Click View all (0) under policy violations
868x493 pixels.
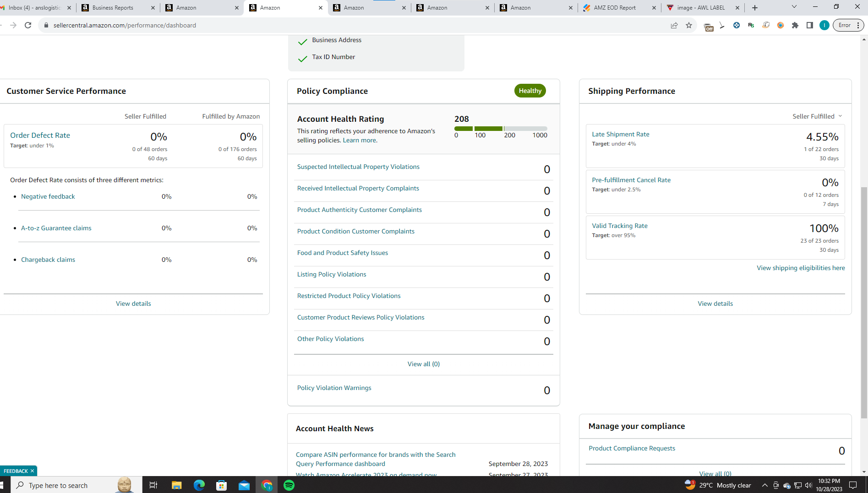click(x=423, y=364)
